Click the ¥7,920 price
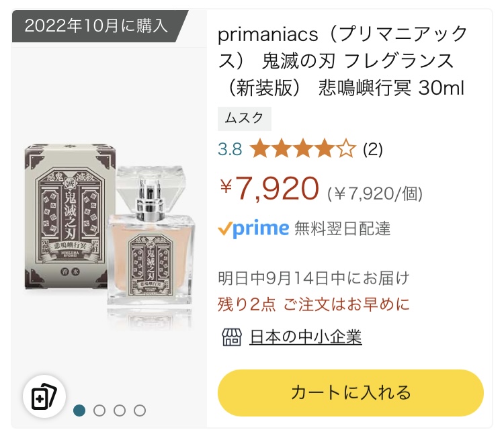Viewport: 504px width, 430px height. 269,189
